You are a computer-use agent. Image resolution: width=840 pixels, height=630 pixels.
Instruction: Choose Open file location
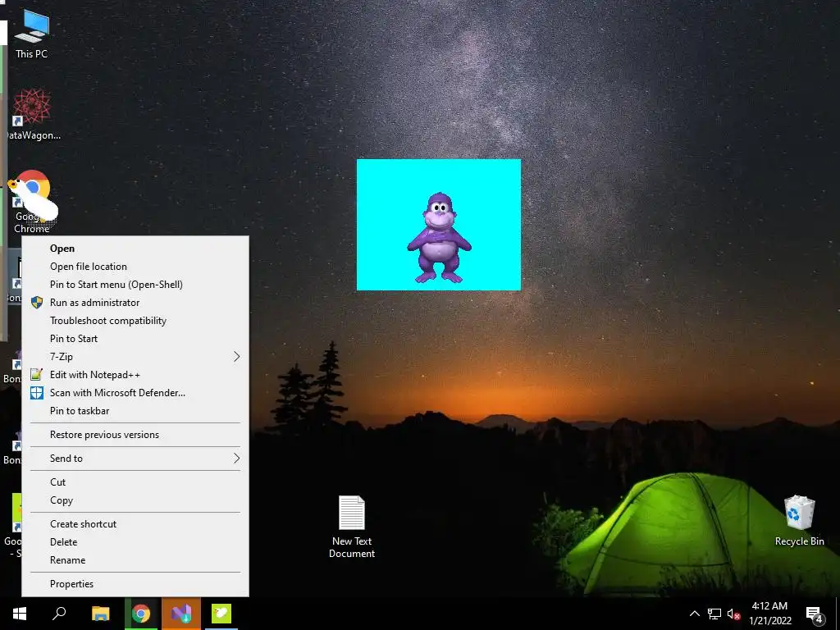(135, 267)
